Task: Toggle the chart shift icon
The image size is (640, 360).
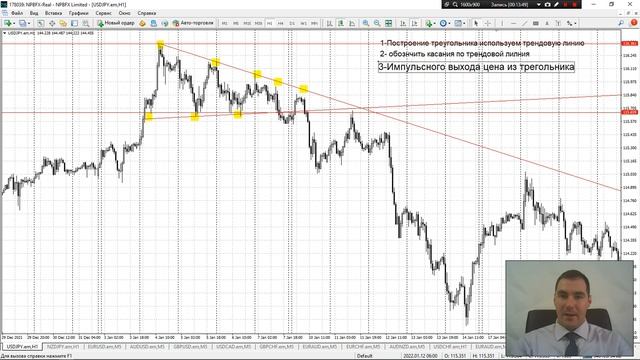Action: coord(415,23)
